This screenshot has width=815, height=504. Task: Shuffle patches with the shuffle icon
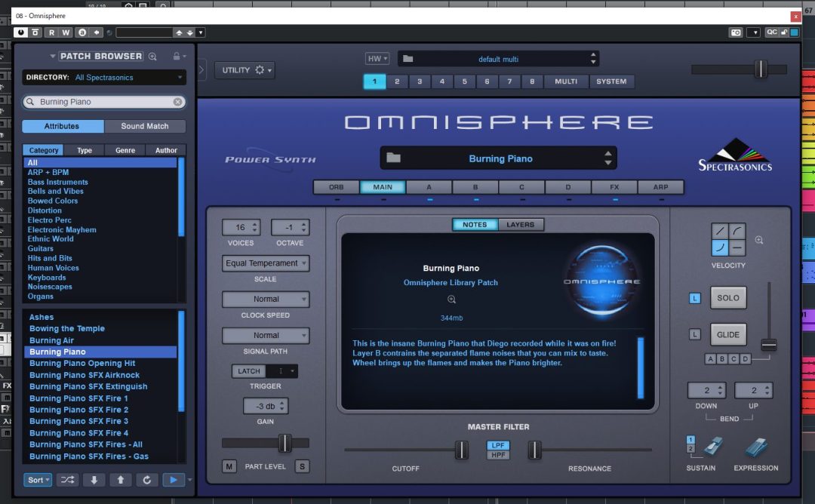tap(68, 480)
